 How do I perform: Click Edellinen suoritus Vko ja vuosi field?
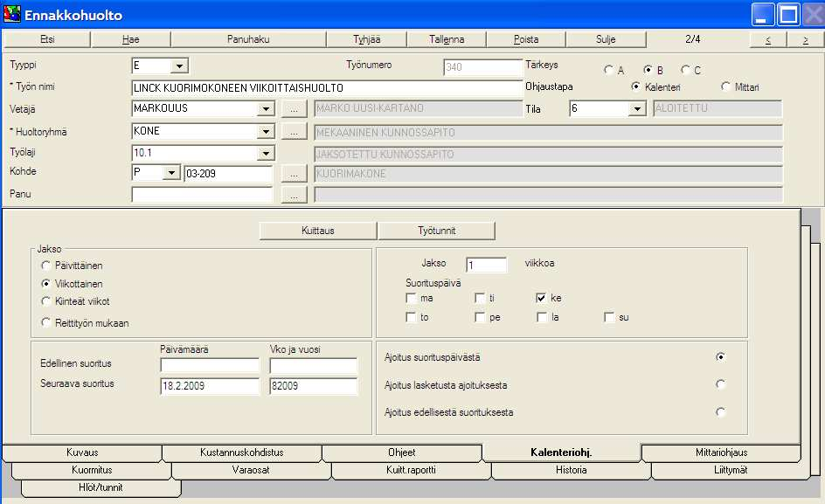(313, 364)
